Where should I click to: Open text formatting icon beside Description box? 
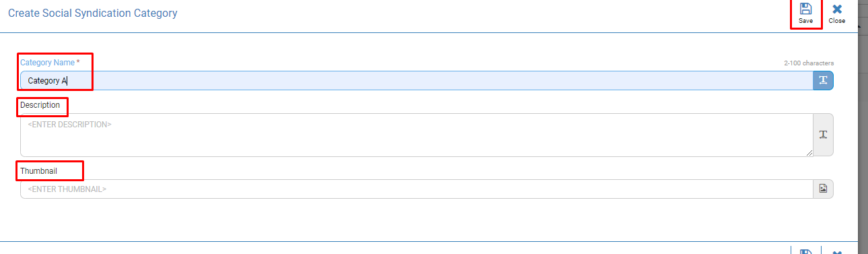coord(823,135)
